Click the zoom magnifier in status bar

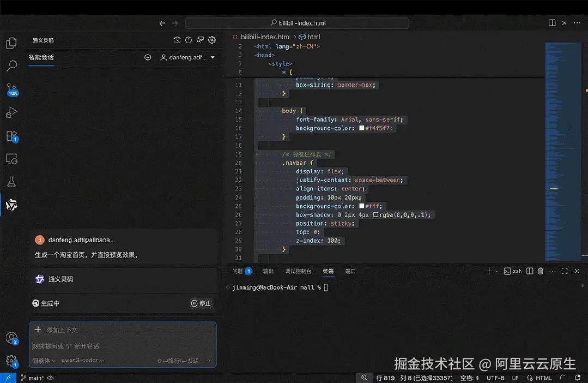pyautogui.click(x=364, y=378)
